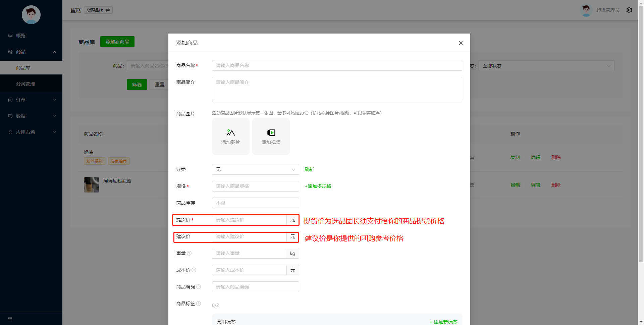Click 删除 in the 阿玛尼粉底液 row
Viewport: 644px width, 325px height.
point(556,185)
